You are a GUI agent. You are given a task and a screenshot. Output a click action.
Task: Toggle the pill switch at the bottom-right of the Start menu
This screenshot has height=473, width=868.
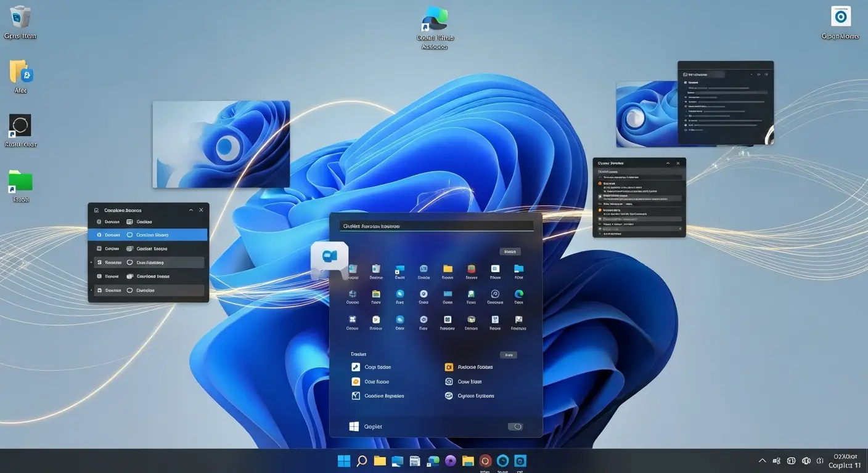[x=515, y=426]
